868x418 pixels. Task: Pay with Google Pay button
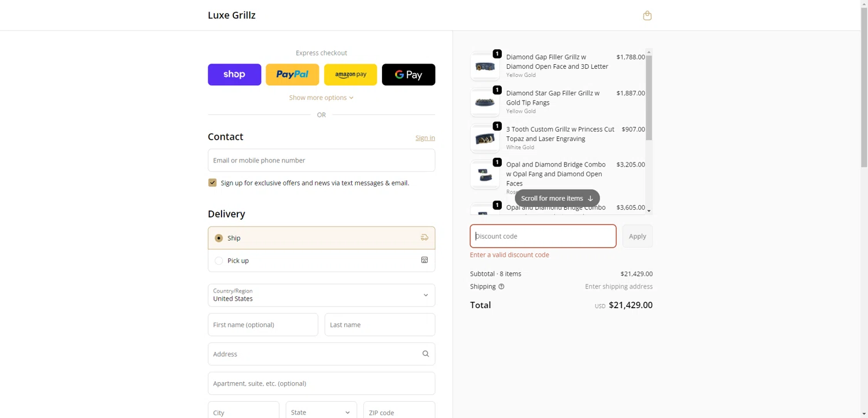pos(409,75)
